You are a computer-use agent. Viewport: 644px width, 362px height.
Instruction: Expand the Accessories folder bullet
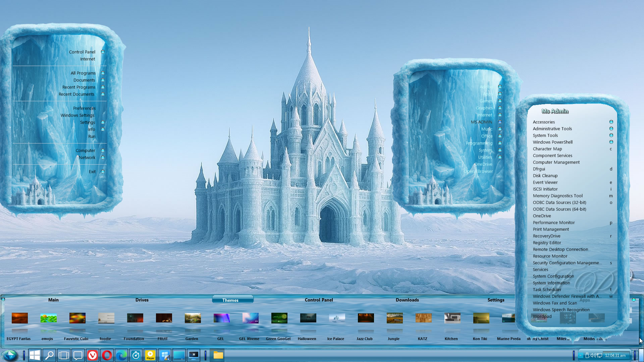pos(611,122)
